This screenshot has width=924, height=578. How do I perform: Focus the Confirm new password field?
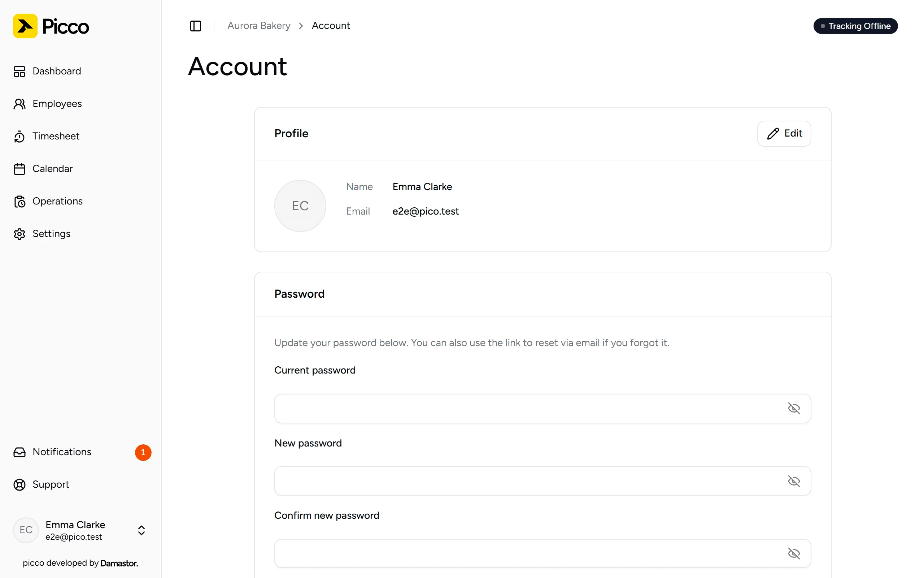click(542, 553)
